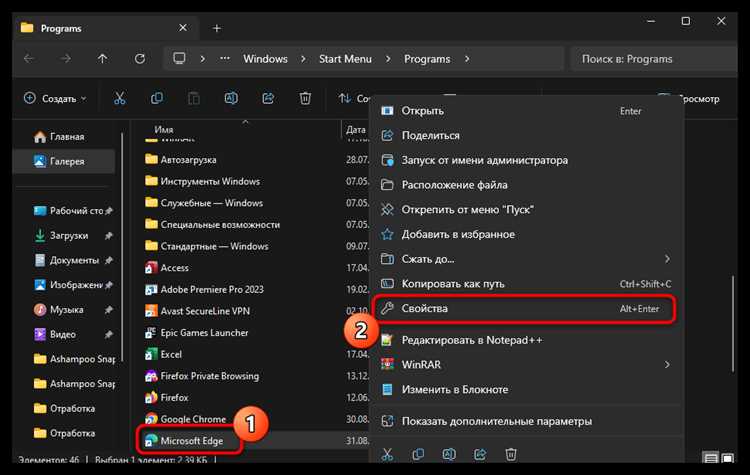Select the Инструменты Windows folder

pos(202,181)
